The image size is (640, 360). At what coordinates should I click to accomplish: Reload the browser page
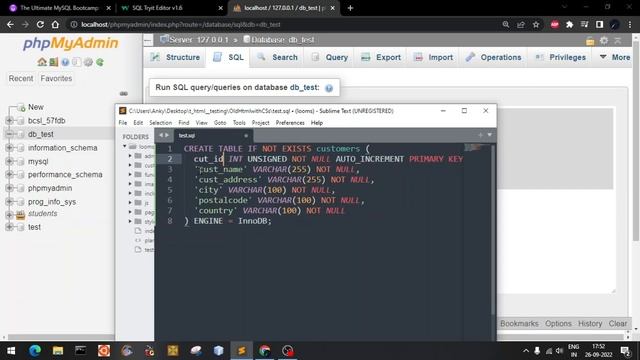pos(40,24)
